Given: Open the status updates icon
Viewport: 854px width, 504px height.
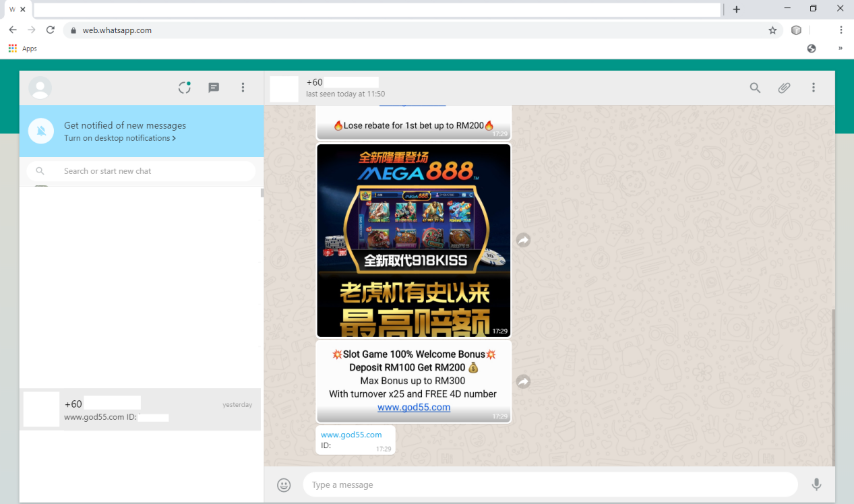Looking at the screenshot, I should pos(185,88).
